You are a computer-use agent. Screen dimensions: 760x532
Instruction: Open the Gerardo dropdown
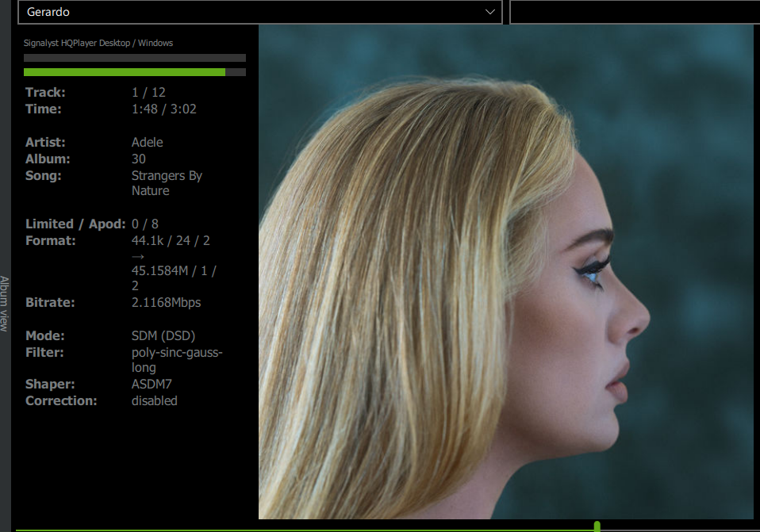tap(259, 12)
